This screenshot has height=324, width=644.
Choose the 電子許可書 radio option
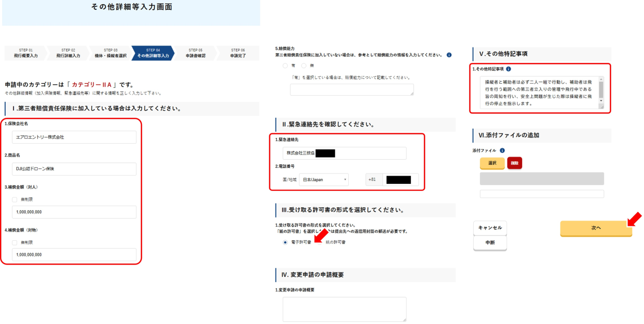tap(285, 242)
